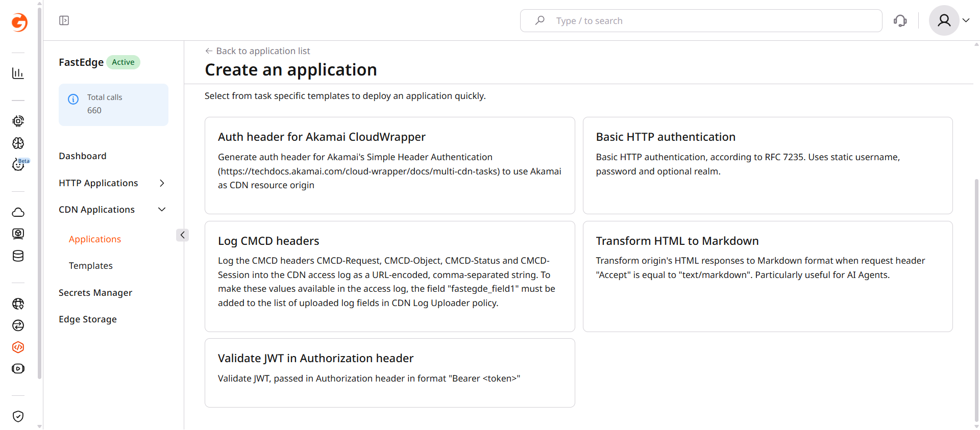Expand the HTTP Applications chevron

162,183
